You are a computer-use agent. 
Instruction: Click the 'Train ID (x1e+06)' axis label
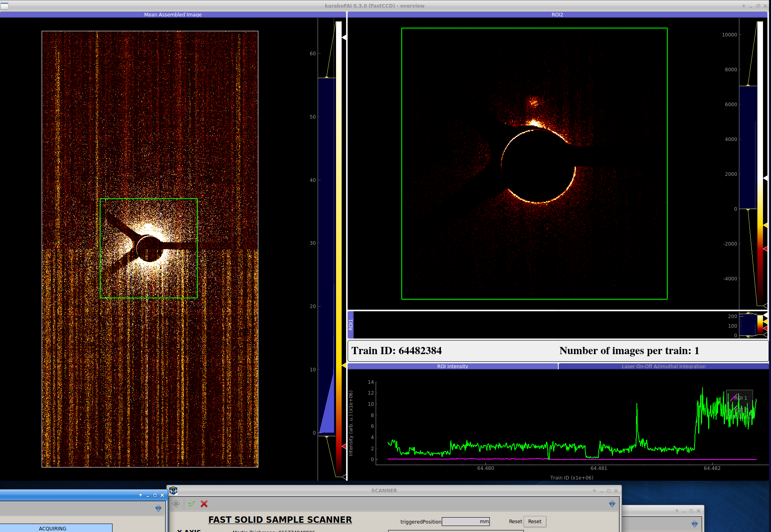[x=572, y=478]
